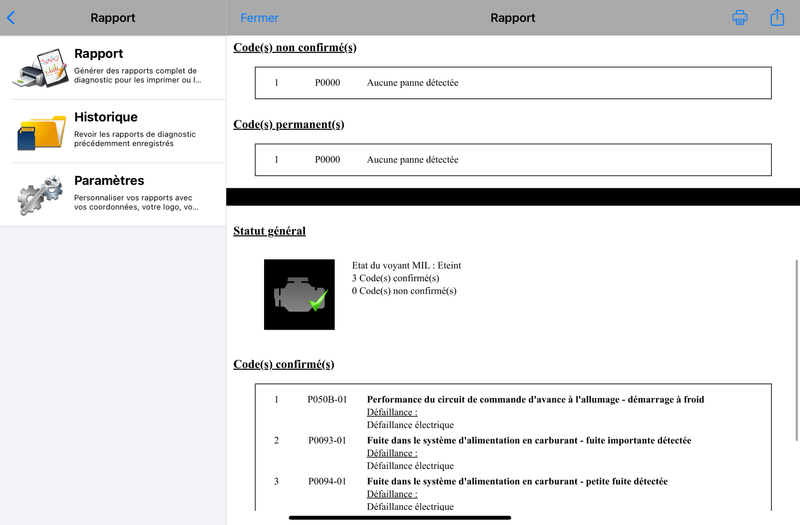
Task: Click the Code(s) confirmé(s) heading
Action: pyautogui.click(x=284, y=364)
